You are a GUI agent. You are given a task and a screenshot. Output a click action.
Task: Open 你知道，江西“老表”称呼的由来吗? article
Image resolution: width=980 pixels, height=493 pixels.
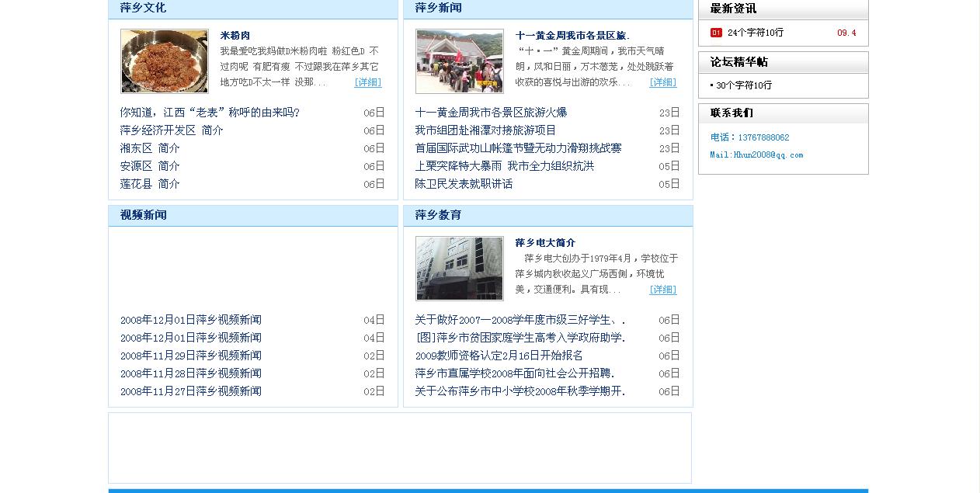[x=210, y=113]
